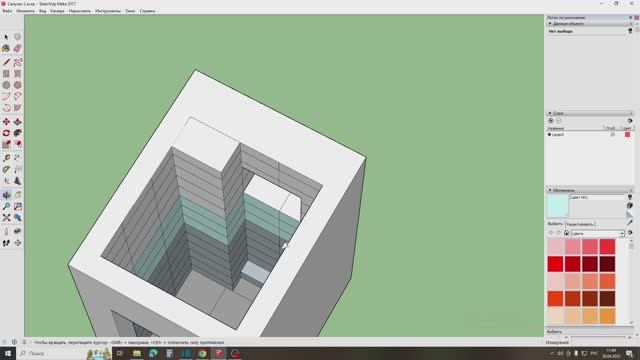Toggle Layer0 visibility checkbox
The width and height of the screenshot is (640, 360).
(x=612, y=134)
